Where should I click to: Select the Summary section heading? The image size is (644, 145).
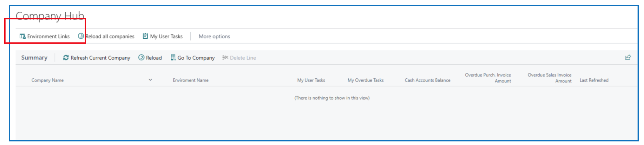click(34, 58)
